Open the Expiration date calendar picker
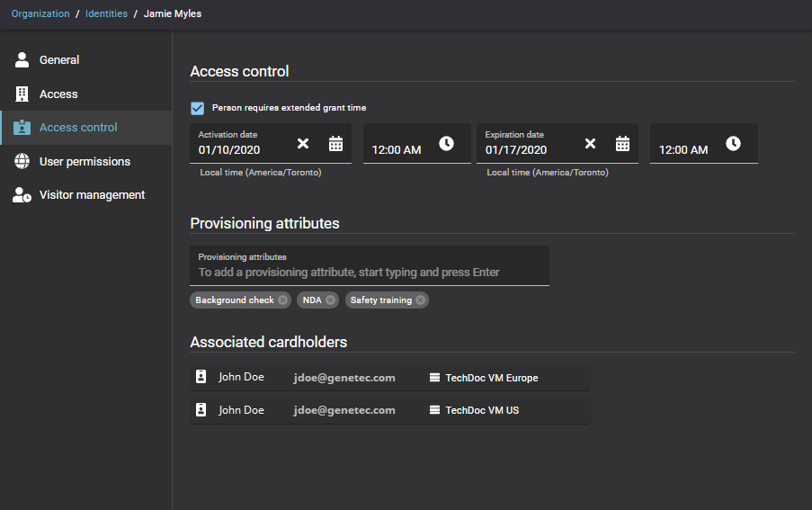Image resolution: width=812 pixels, height=510 pixels. 622,144
